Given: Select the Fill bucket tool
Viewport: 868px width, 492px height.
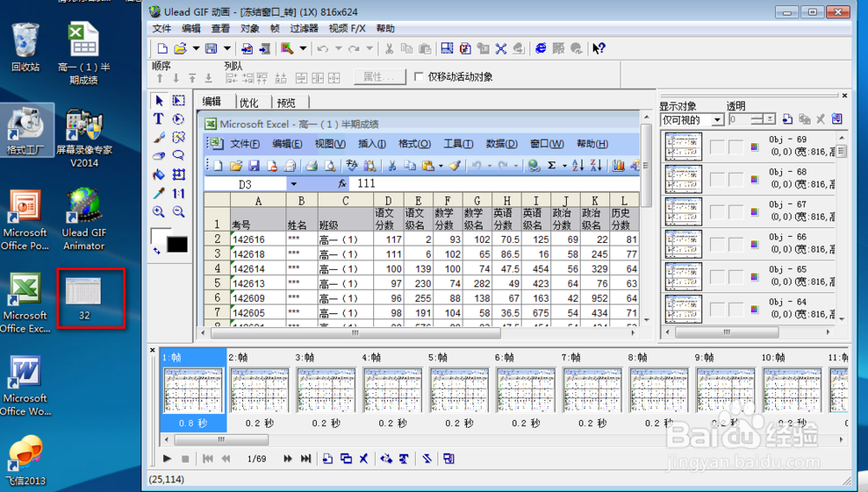Looking at the screenshot, I should [x=159, y=174].
